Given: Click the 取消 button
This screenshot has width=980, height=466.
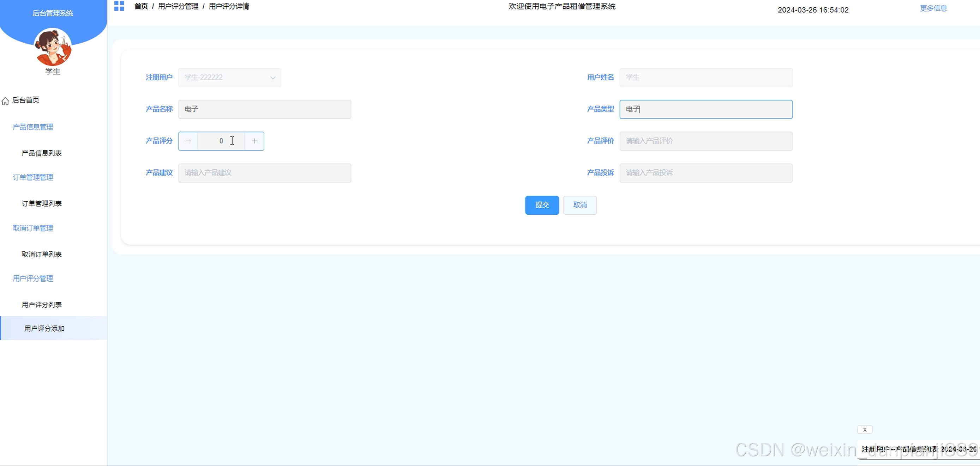Looking at the screenshot, I should tap(579, 205).
